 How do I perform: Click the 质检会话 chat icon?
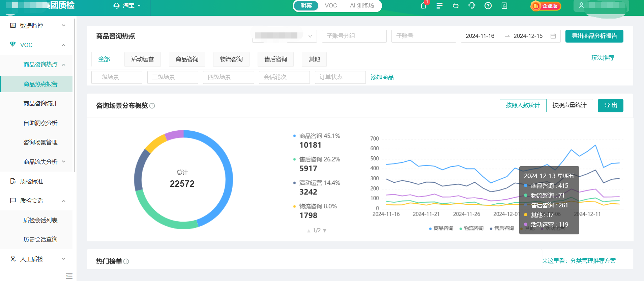click(13, 200)
